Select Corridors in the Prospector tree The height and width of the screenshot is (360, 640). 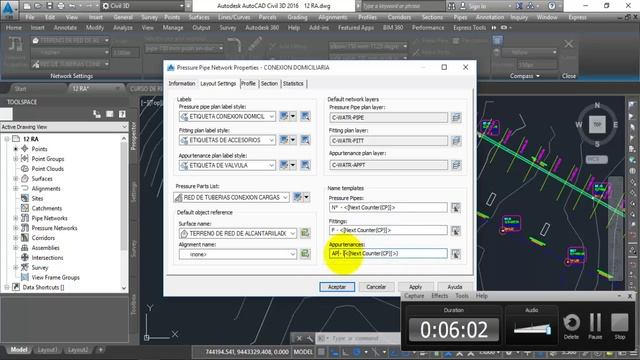click(x=43, y=238)
